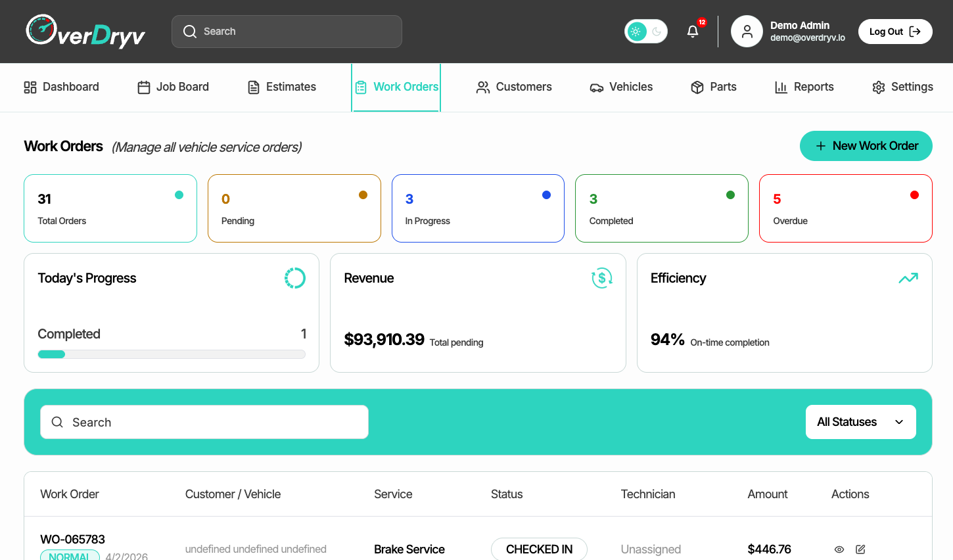Screen dimensions: 953x560
Task: Click the Revenue dollar refresh icon
Action: [x=601, y=278]
